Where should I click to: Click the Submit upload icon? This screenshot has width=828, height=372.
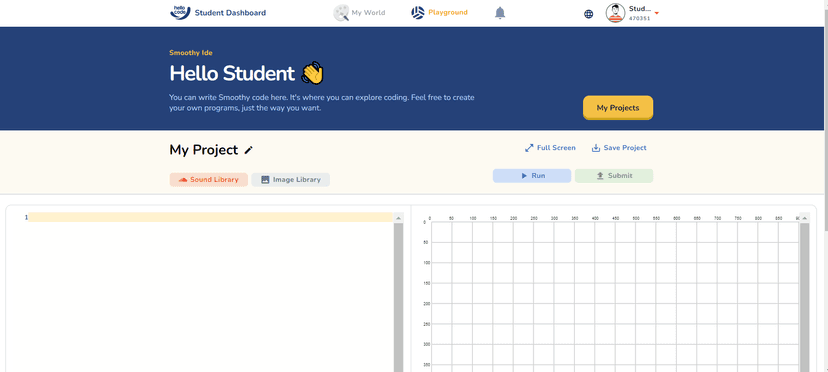click(600, 176)
